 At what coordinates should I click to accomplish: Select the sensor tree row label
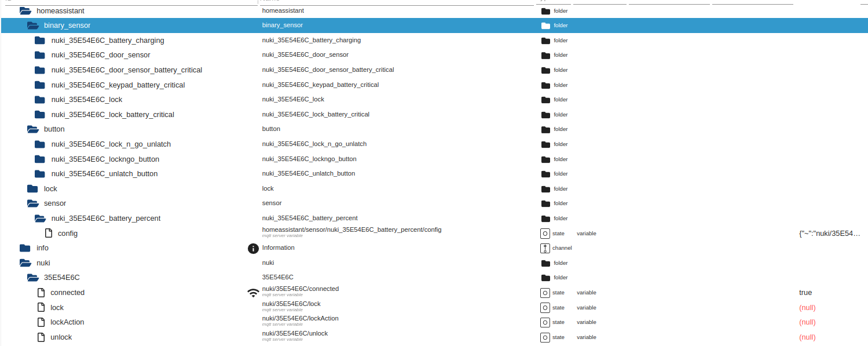[x=55, y=203]
